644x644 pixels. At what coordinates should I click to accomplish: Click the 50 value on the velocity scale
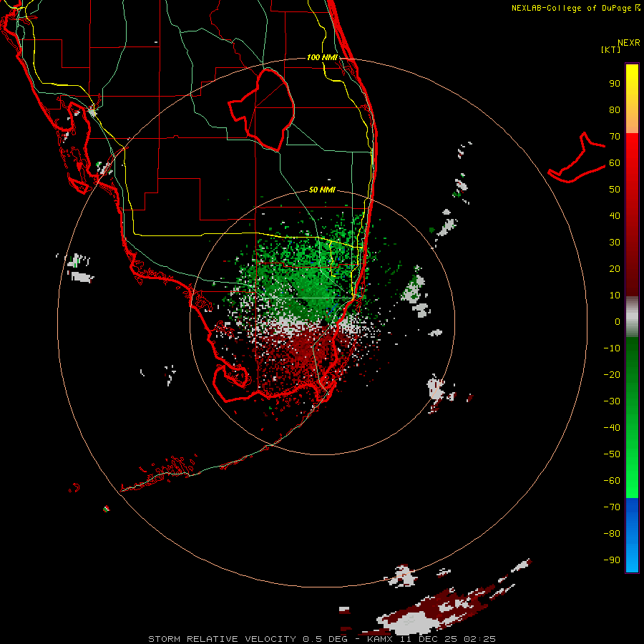click(615, 190)
